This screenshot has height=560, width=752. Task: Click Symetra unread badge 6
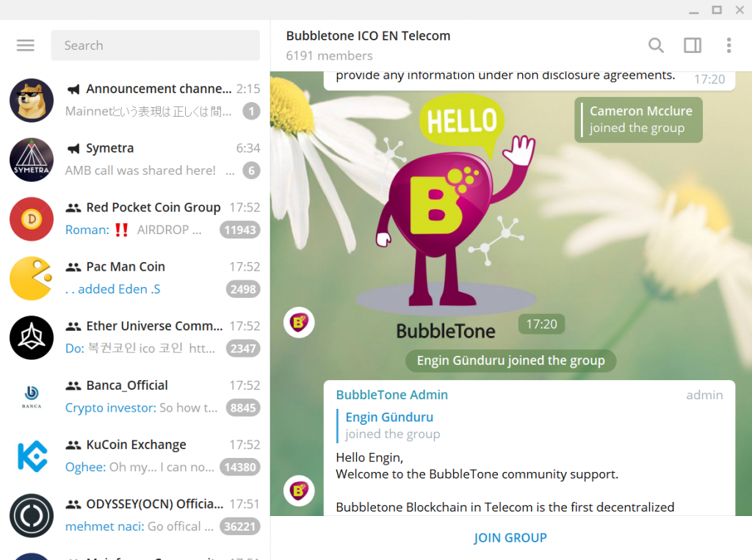point(251,171)
